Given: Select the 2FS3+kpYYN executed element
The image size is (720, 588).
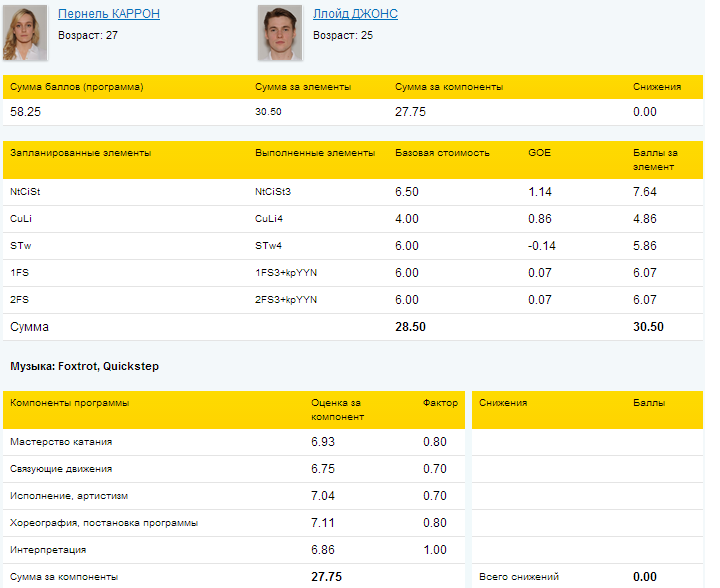Looking at the screenshot, I should click(287, 299).
